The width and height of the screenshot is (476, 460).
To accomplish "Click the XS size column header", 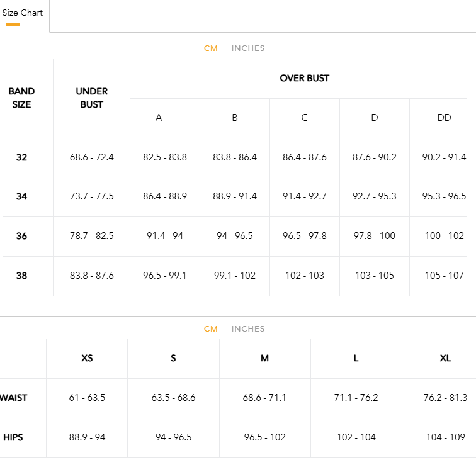I will click(87, 358).
